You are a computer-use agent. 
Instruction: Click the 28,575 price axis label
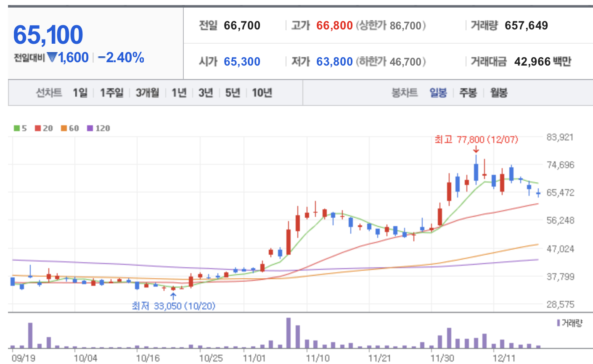560,304
